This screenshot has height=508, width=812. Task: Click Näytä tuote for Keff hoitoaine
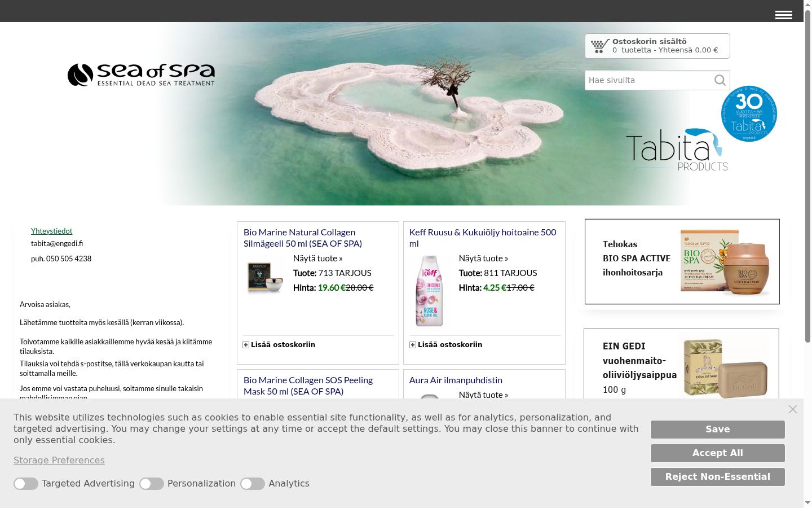[x=484, y=259]
